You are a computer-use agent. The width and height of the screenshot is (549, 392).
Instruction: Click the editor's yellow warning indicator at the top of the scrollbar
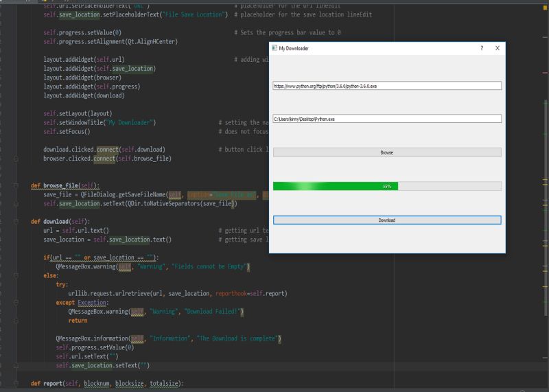pos(545,7)
